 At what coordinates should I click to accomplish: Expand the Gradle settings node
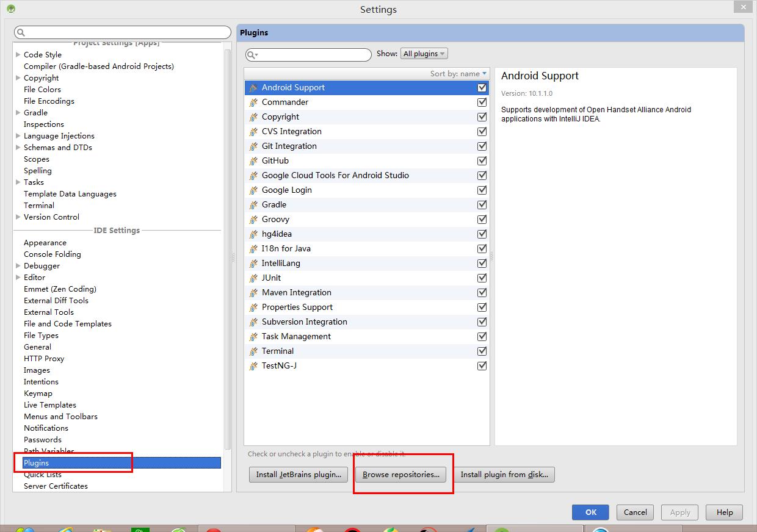pos(18,112)
